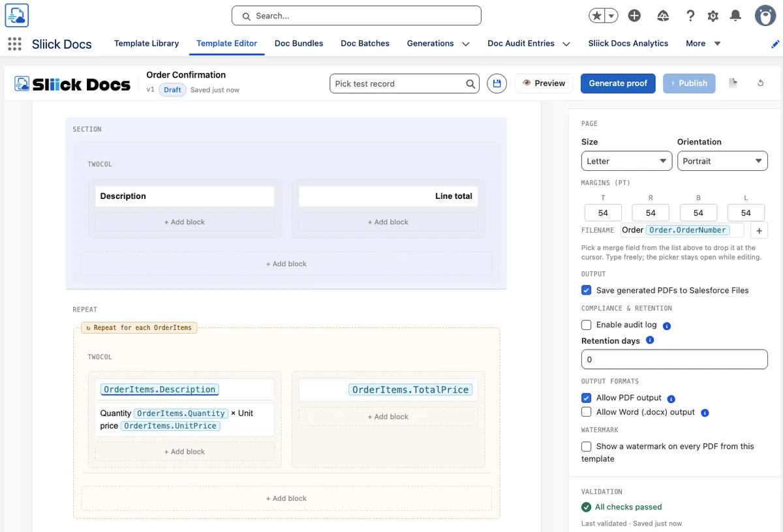Screen dimensions: 783x532
Task: Click the green All checks passed icon
Action: tap(586, 507)
